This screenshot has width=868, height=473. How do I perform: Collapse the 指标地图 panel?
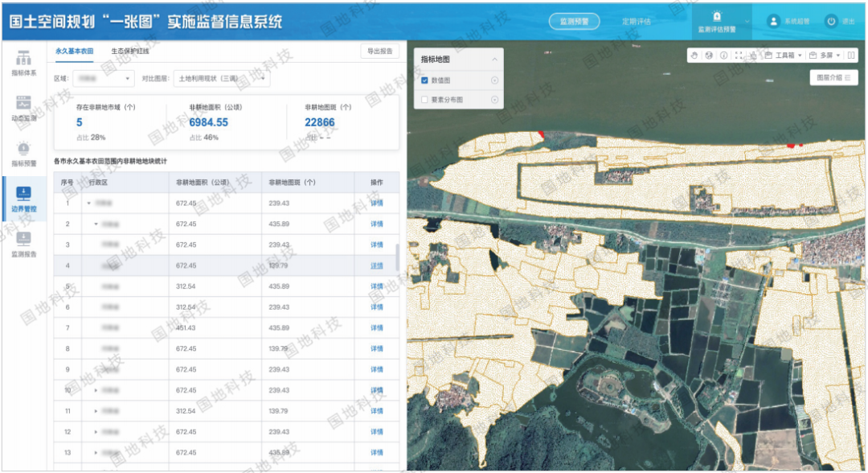pos(494,60)
